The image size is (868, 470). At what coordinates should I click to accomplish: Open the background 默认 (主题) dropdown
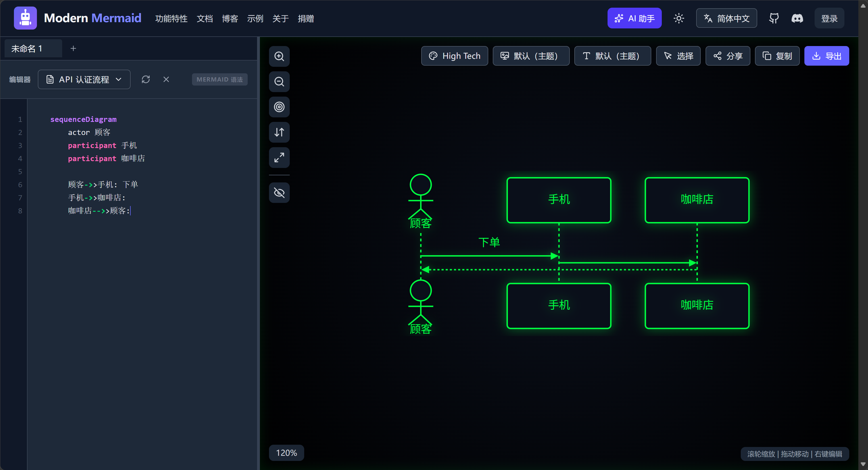531,56
